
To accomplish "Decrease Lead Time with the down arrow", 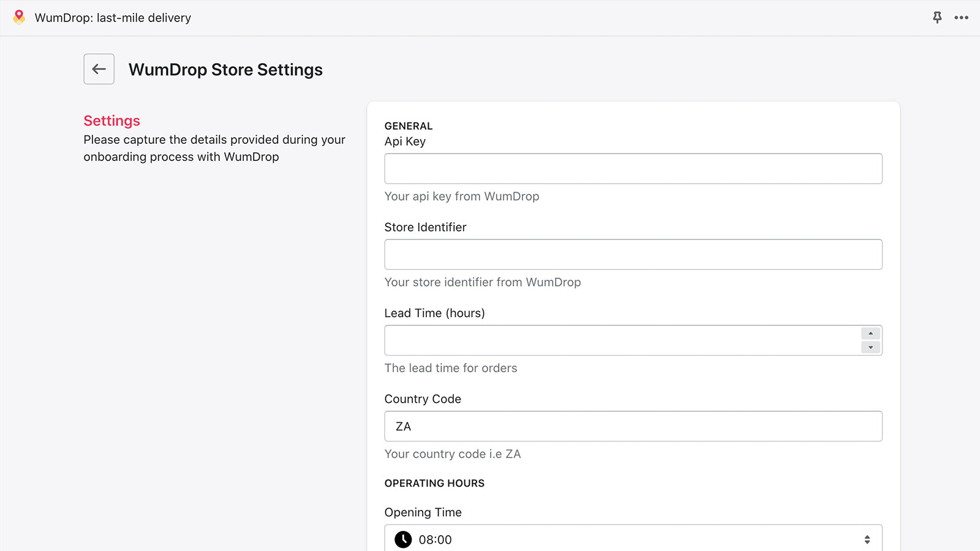I will [870, 348].
